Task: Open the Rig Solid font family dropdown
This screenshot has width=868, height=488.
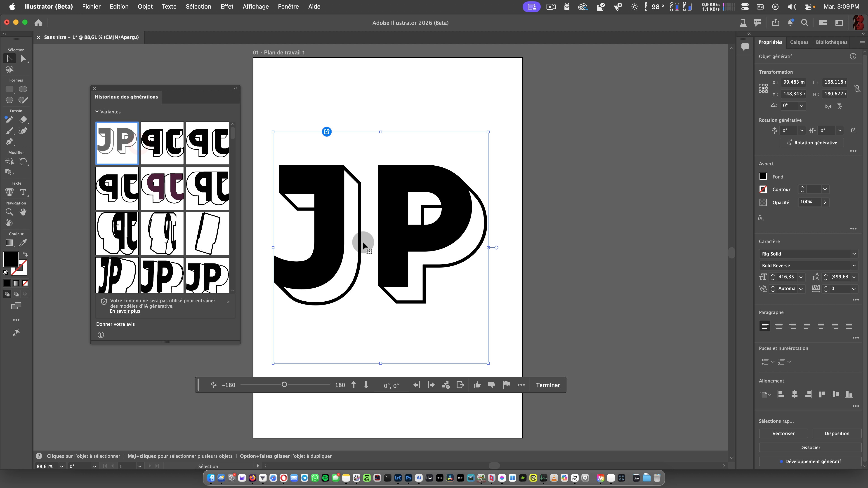Action: point(854,253)
